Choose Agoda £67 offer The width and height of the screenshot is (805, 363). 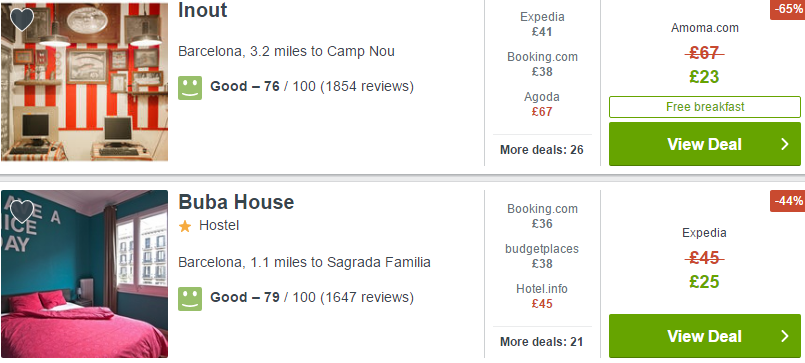pyautogui.click(x=542, y=104)
